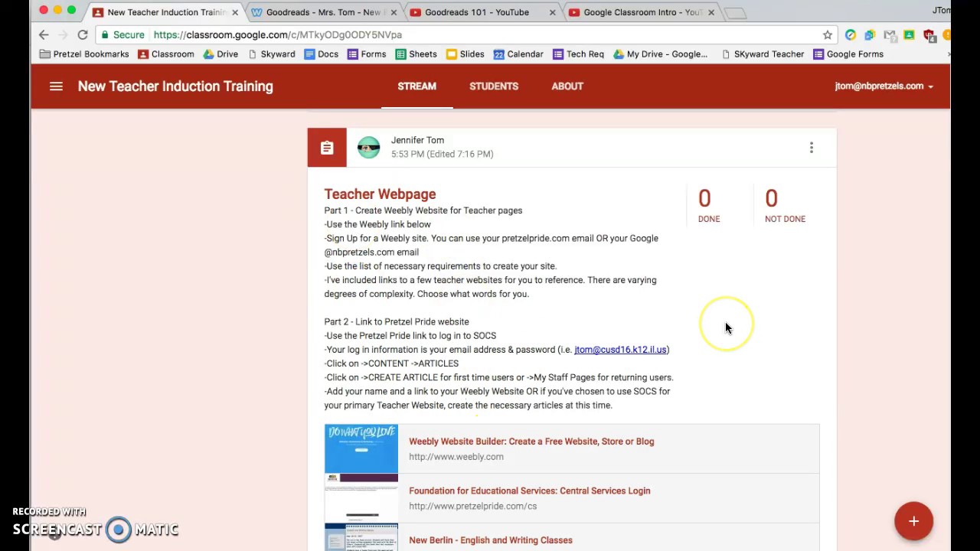Open the Tech Req bookmark
This screenshot has width=980, height=551.
[578, 54]
